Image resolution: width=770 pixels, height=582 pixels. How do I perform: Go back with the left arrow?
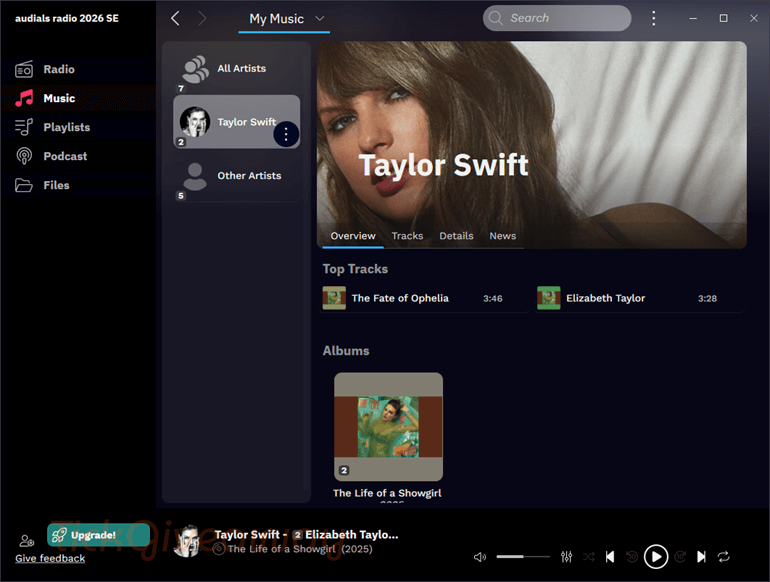(x=175, y=19)
